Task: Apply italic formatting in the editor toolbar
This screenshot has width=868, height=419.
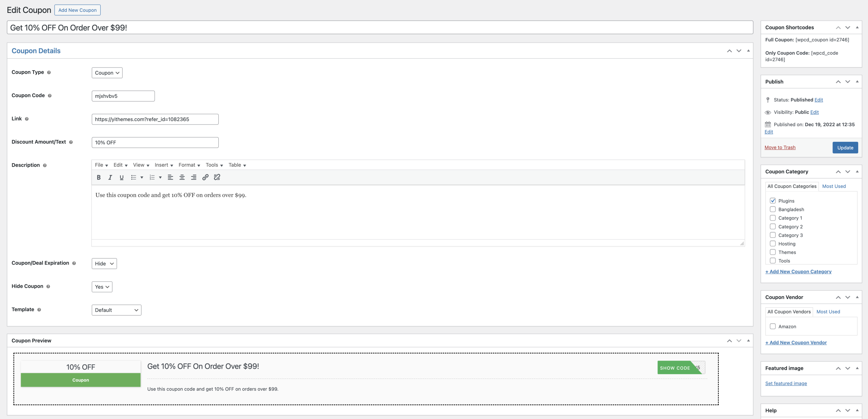Action: 110,177
